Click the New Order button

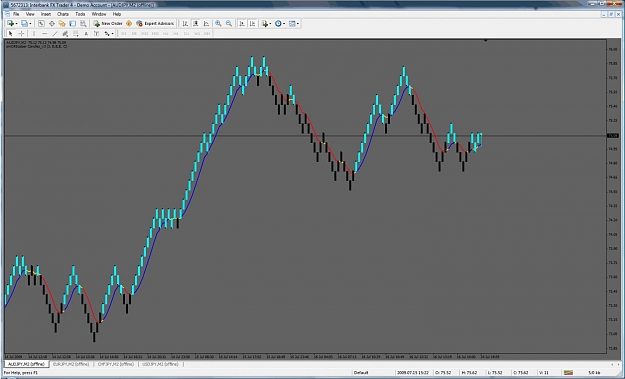(x=108, y=24)
